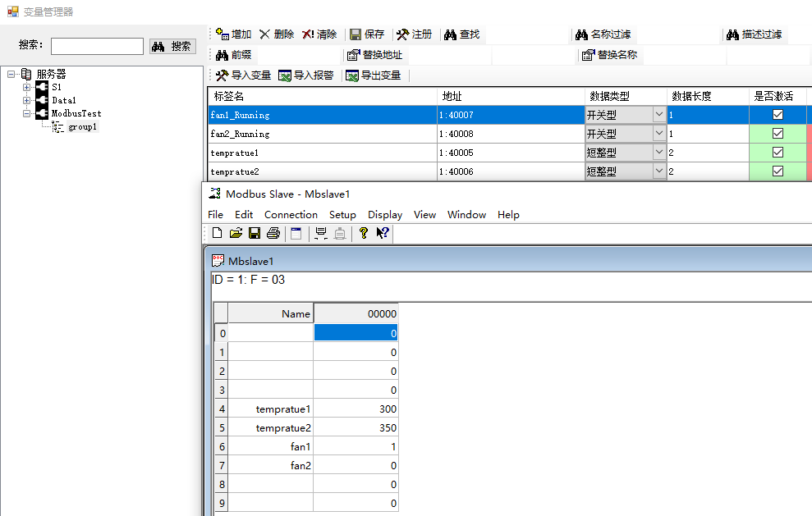
Task: Click the search text input field
Action: [98, 46]
